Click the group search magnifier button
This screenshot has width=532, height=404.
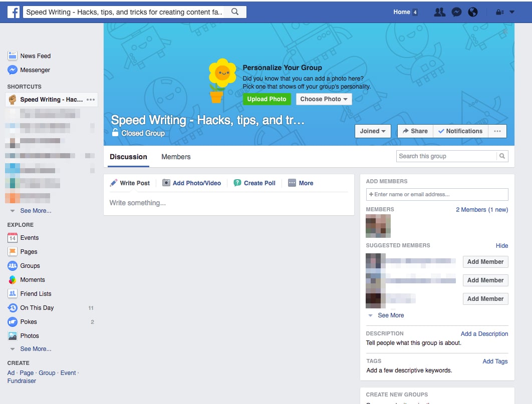502,156
